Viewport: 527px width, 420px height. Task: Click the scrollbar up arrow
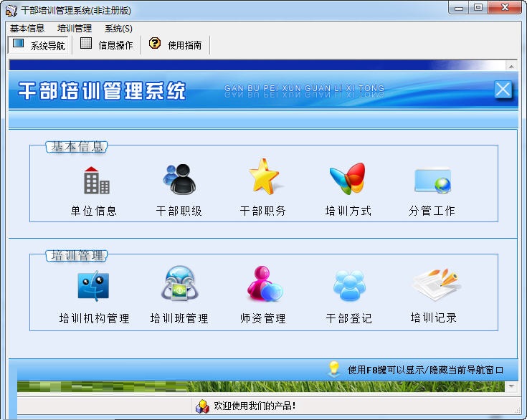(x=511, y=67)
